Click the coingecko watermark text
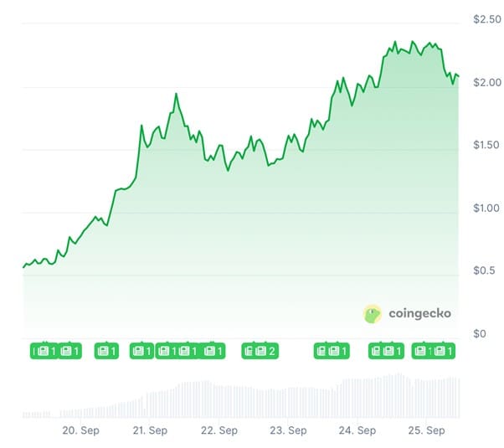 (419, 313)
